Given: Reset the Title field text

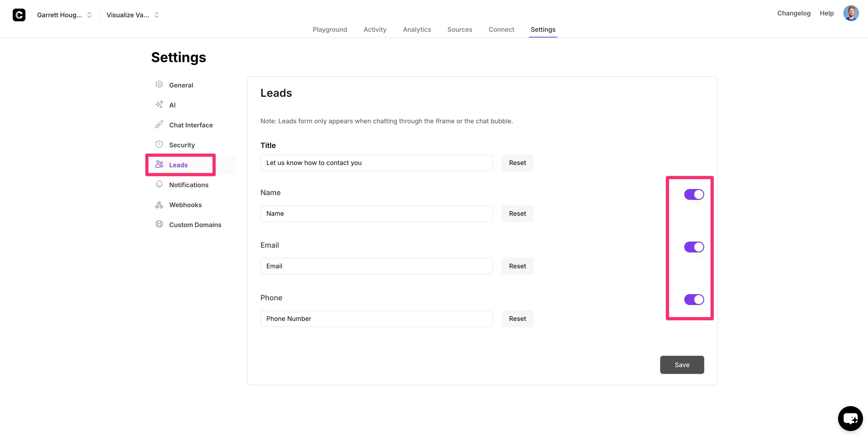Looking at the screenshot, I should [517, 163].
